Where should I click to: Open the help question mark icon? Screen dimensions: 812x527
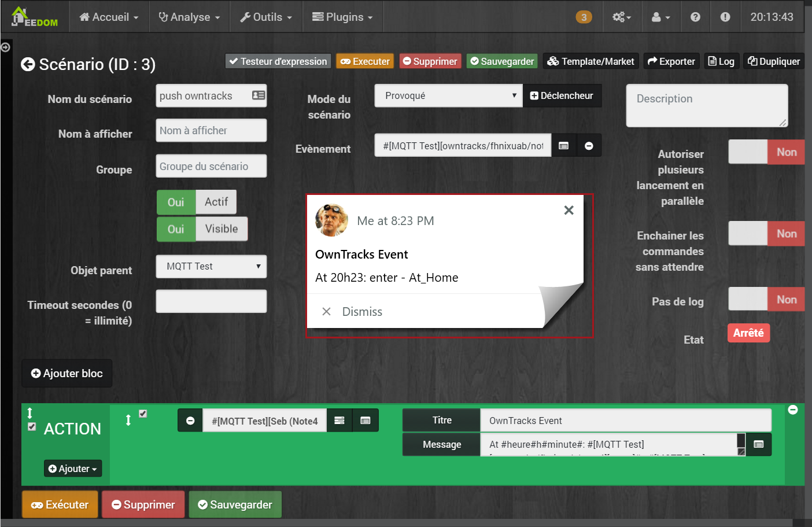point(695,17)
